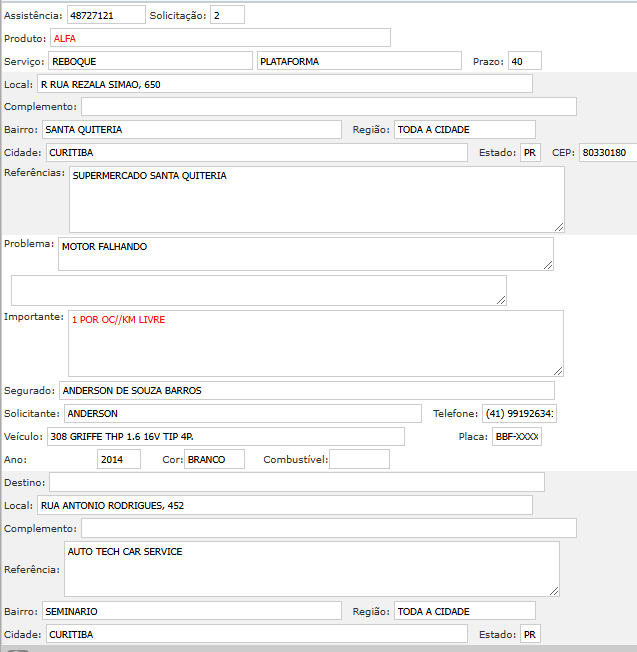The width and height of the screenshot is (637, 652).
Task: Grab the Referências text area resize handle
Action: tap(559, 226)
